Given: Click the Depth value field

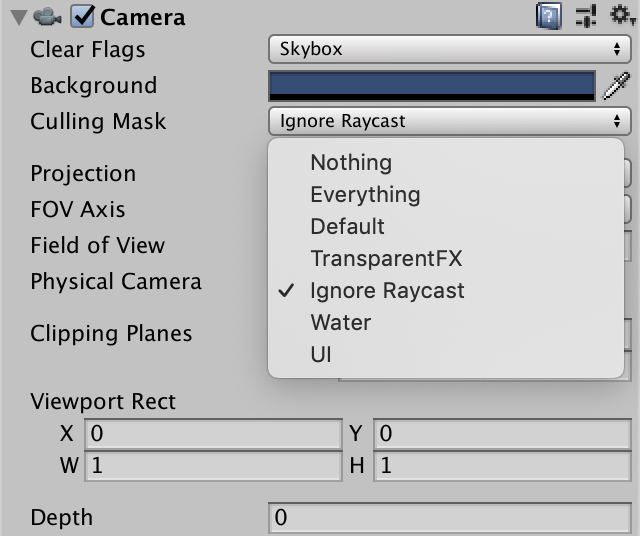Looking at the screenshot, I should tap(448, 517).
